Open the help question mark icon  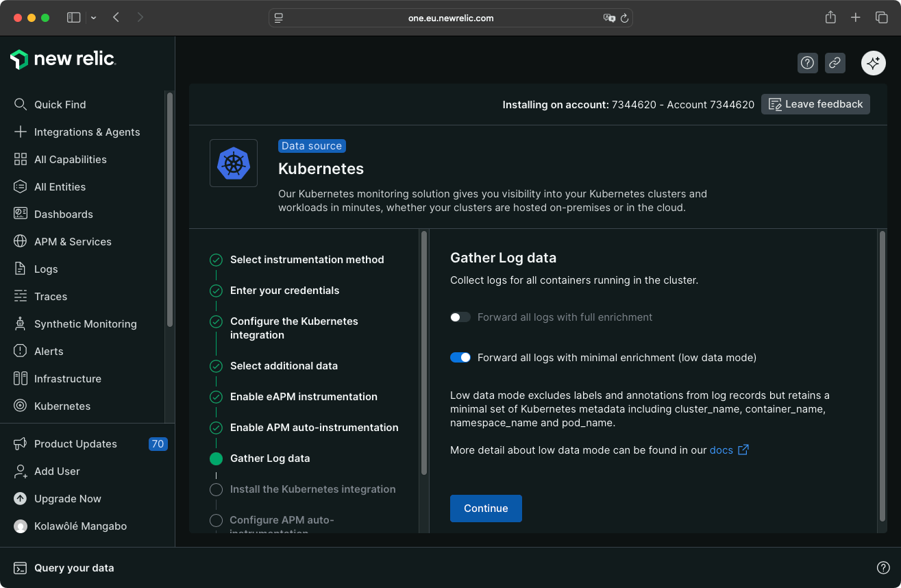pyautogui.click(x=807, y=62)
